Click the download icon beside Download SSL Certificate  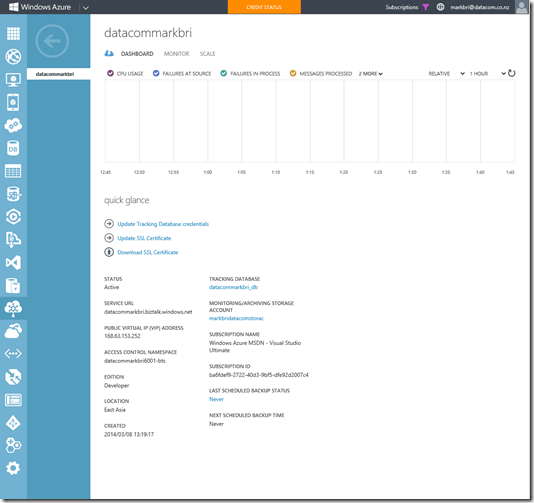(x=109, y=252)
